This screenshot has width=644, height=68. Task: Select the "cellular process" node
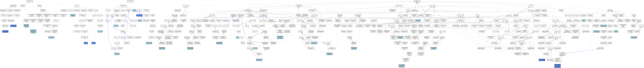[433, 6]
